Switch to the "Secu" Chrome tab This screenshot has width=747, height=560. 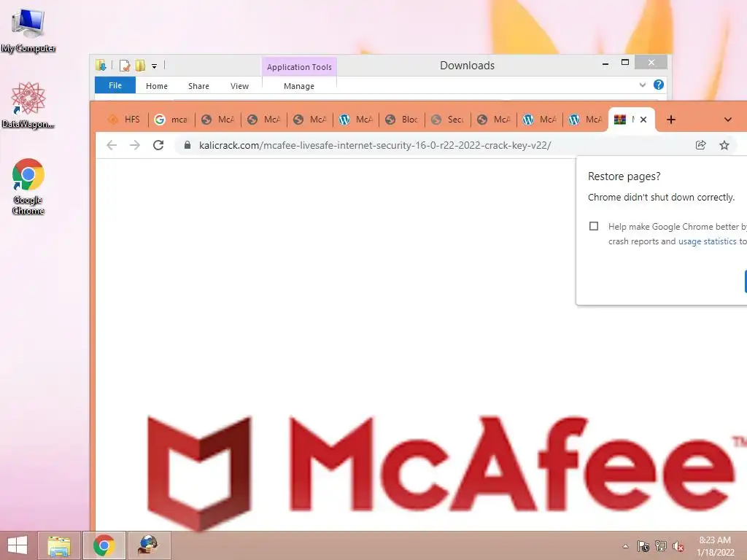coord(447,120)
